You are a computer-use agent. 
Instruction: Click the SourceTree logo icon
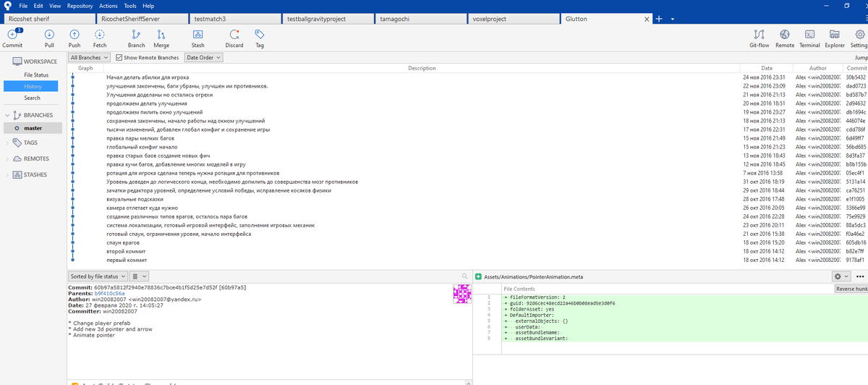[7, 6]
